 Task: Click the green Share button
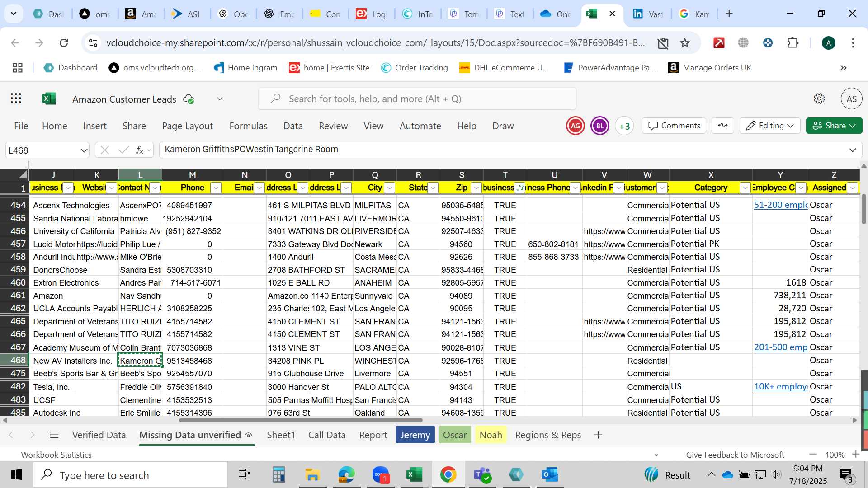(x=834, y=126)
